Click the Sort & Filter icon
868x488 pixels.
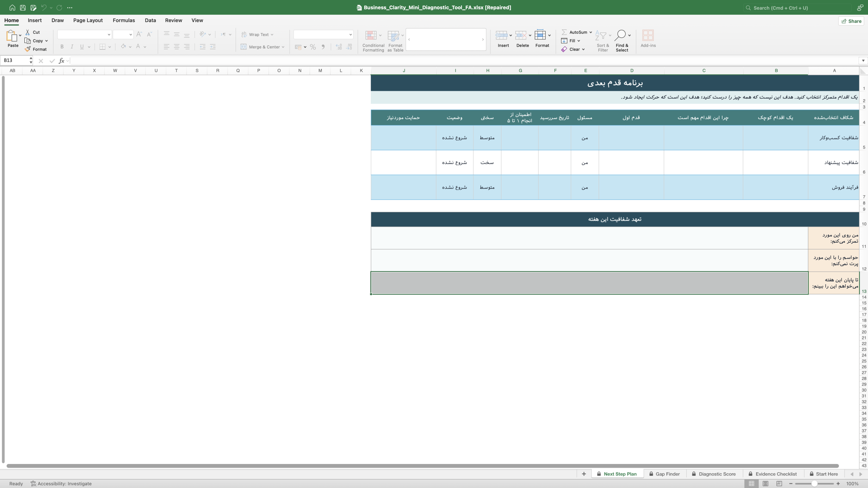[x=600, y=35]
